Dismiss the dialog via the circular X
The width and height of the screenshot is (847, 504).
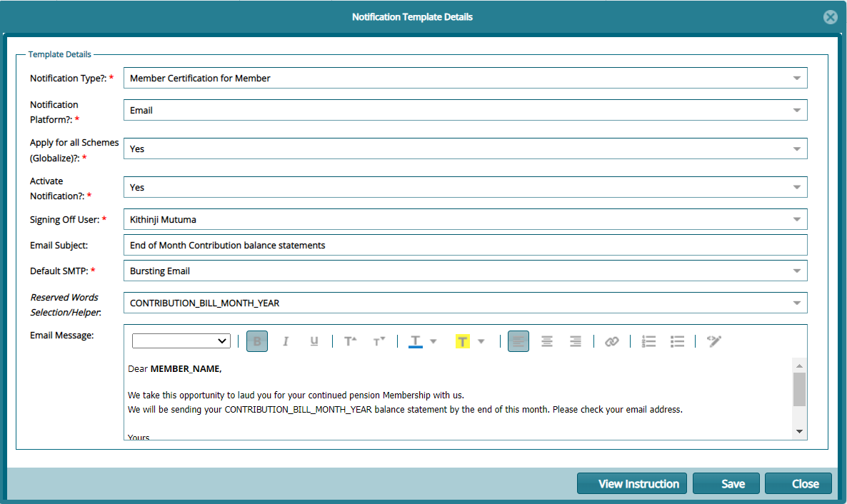[830, 16]
